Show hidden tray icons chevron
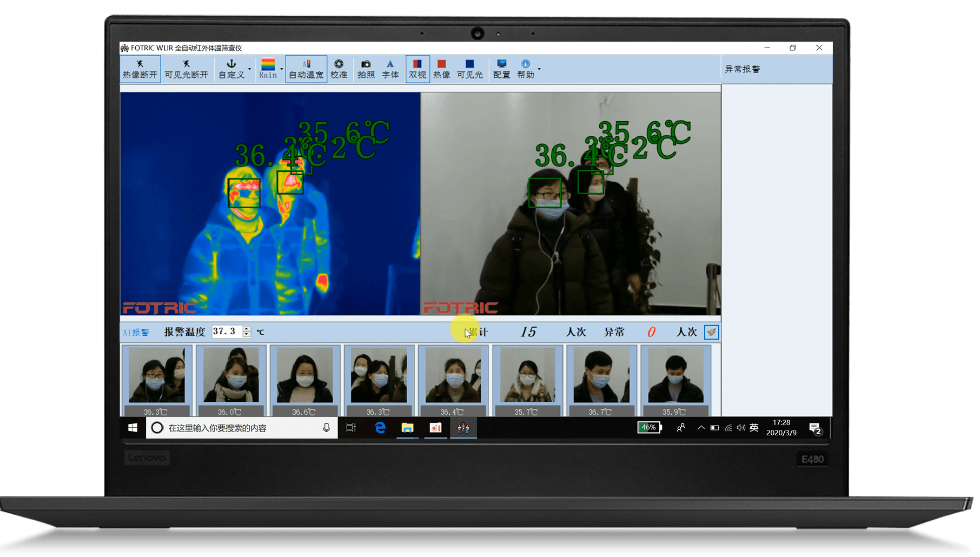980x557 pixels. click(701, 428)
